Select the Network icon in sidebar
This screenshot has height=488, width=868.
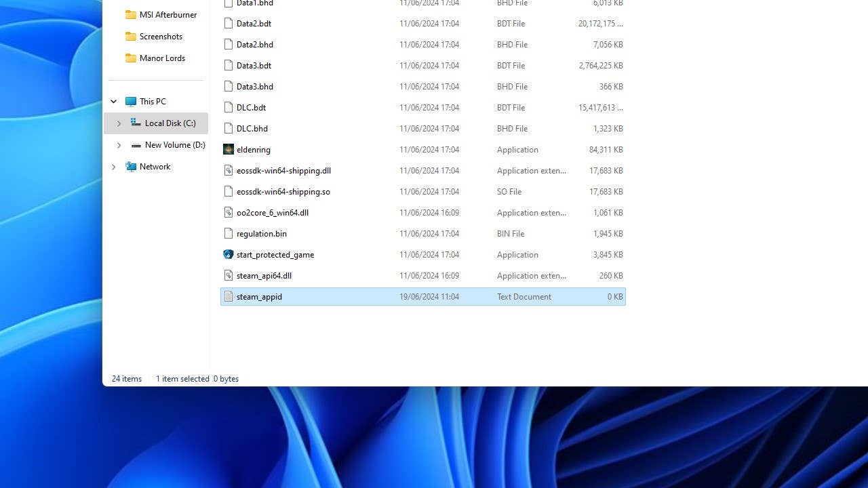coord(131,167)
